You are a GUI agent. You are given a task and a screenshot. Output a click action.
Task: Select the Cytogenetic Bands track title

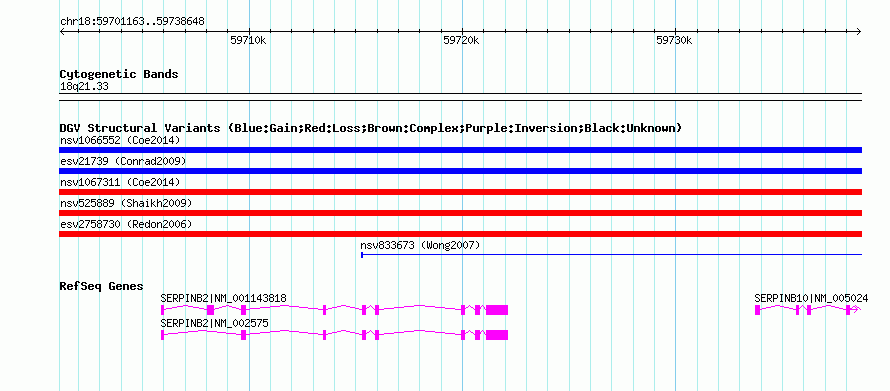tap(119, 74)
